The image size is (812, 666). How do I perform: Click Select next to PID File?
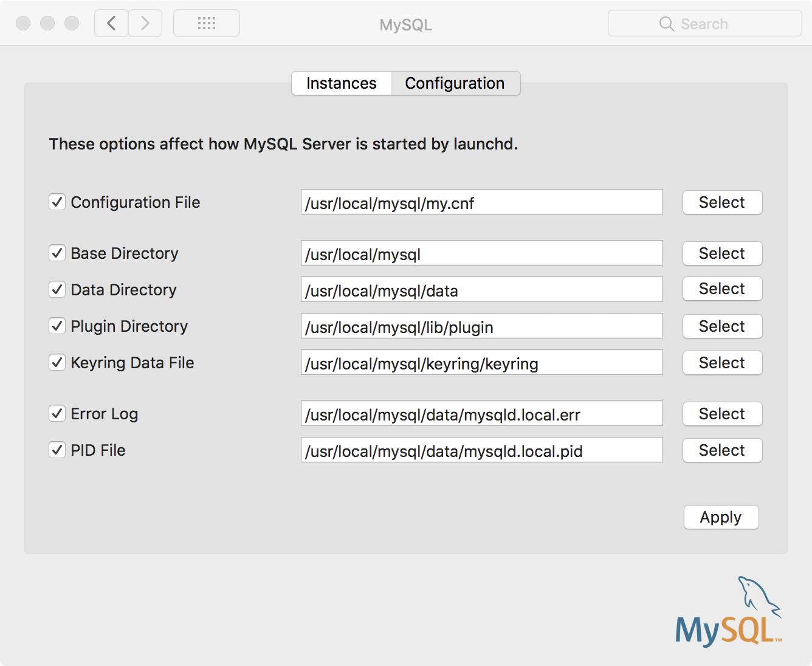[x=722, y=450]
